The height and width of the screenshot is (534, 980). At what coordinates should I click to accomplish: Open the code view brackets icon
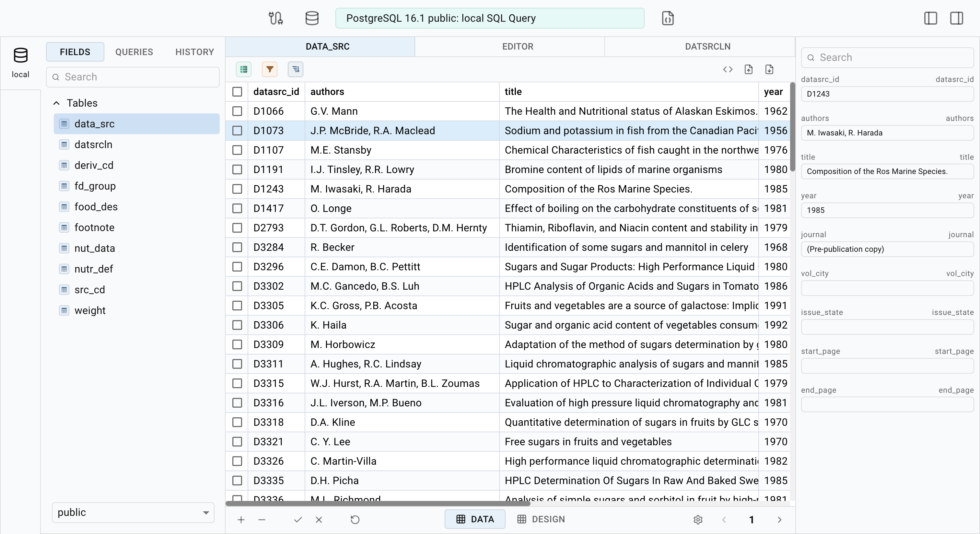coord(728,69)
